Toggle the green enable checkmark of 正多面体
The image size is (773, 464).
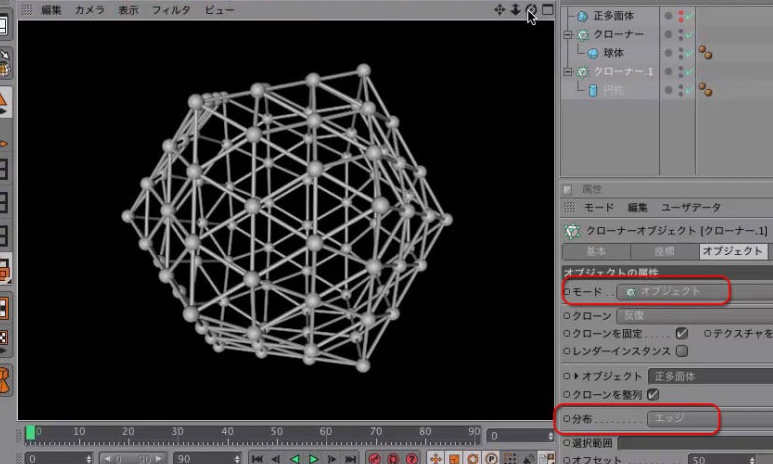coord(689,16)
